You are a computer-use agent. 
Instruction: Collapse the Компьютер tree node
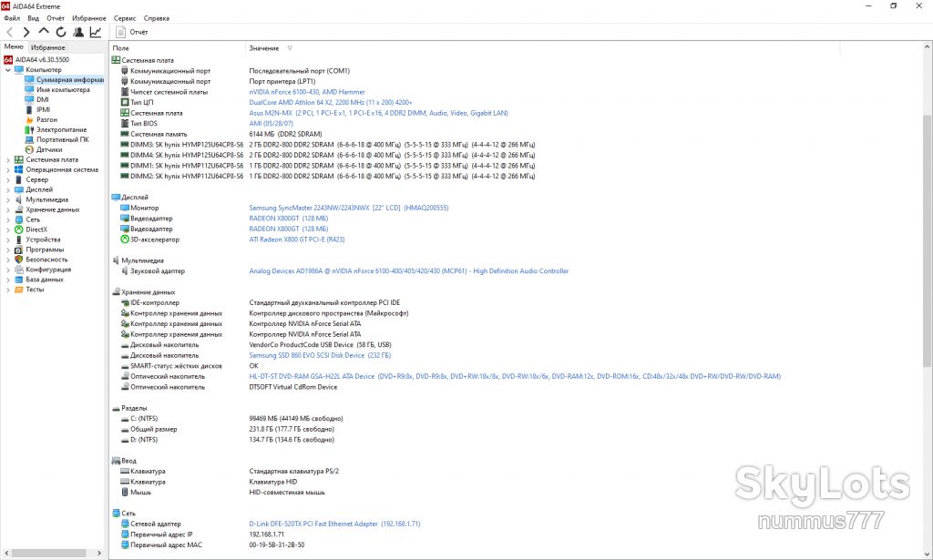click(7, 70)
